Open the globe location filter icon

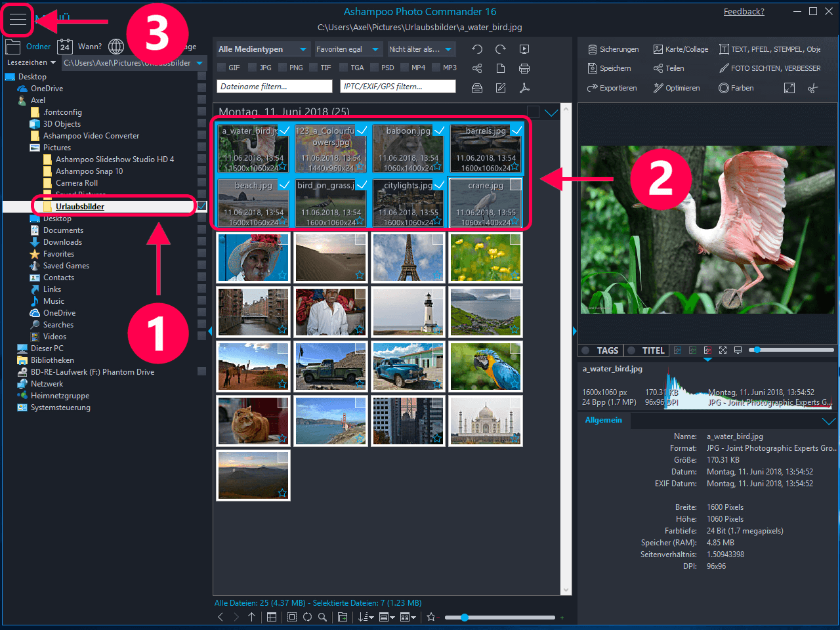click(116, 47)
